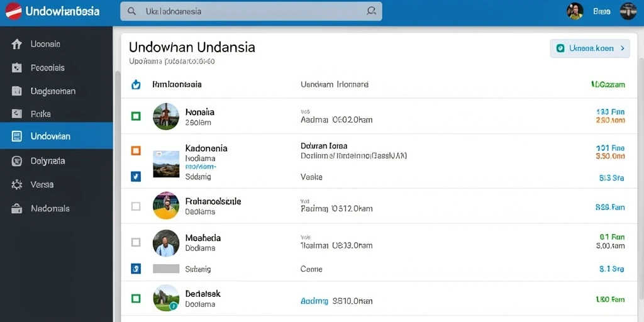Open the Uoonsia sidebar item
The width and height of the screenshot is (644, 322).
pyautogui.click(x=56, y=44)
